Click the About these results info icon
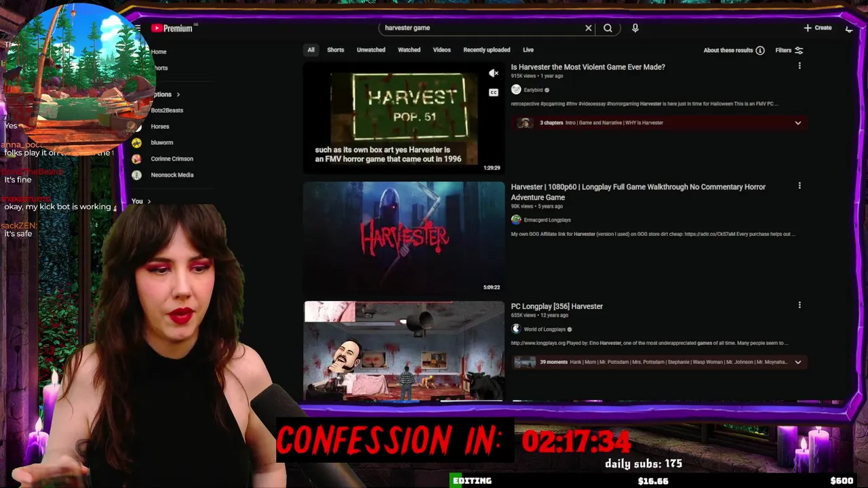This screenshot has height=488, width=868. pyautogui.click(x=760, y=50)
